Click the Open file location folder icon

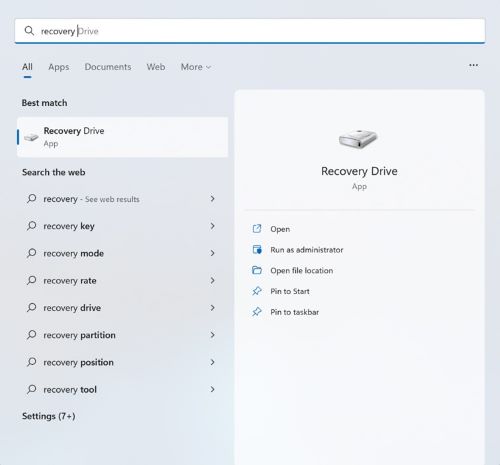[x=257, y=270]
